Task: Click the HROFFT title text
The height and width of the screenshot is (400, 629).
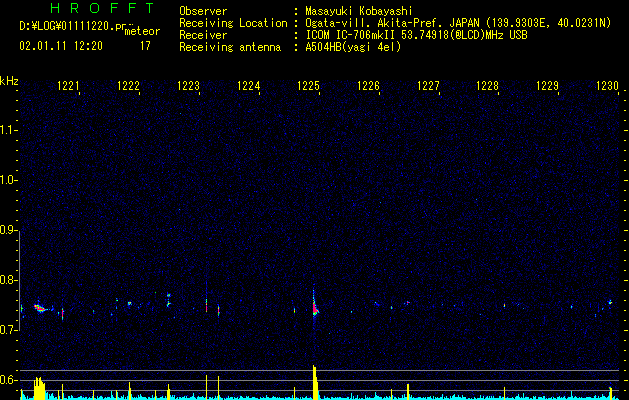Action: click(x=102, y=8)
